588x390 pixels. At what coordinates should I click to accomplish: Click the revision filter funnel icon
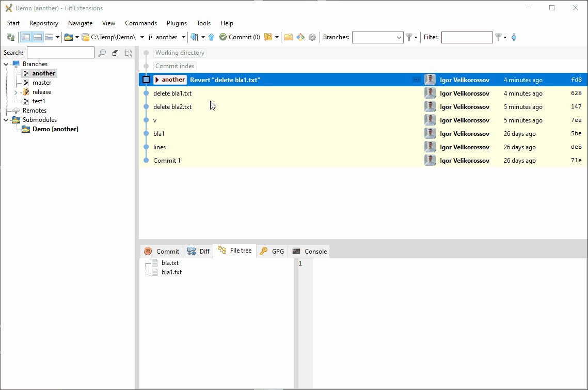(x=498, y=37)
